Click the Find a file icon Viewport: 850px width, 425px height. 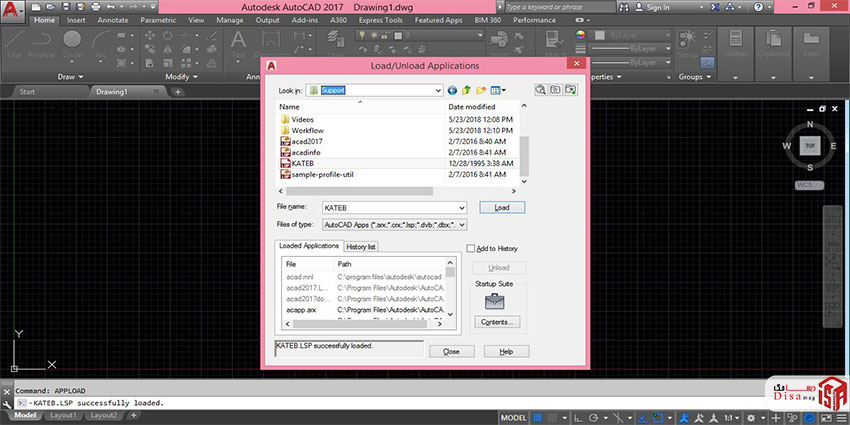(x=540, y=90)
